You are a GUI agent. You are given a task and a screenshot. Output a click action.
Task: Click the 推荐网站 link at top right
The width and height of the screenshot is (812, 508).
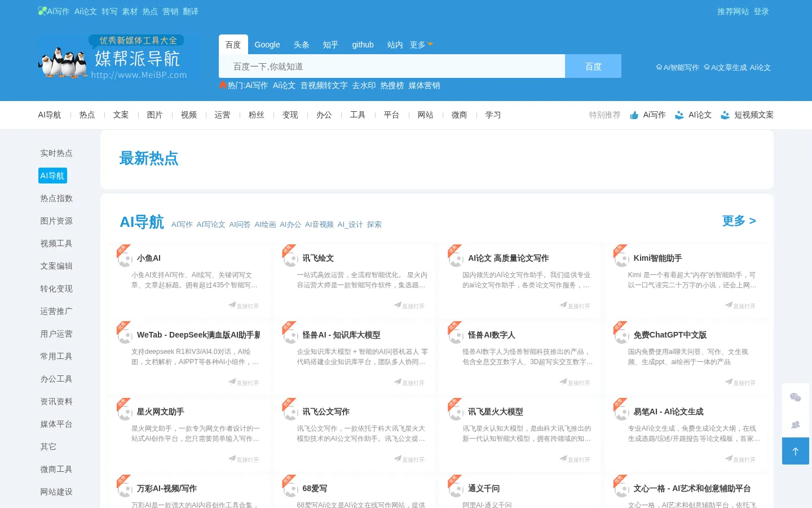click(x=733, y=11)
